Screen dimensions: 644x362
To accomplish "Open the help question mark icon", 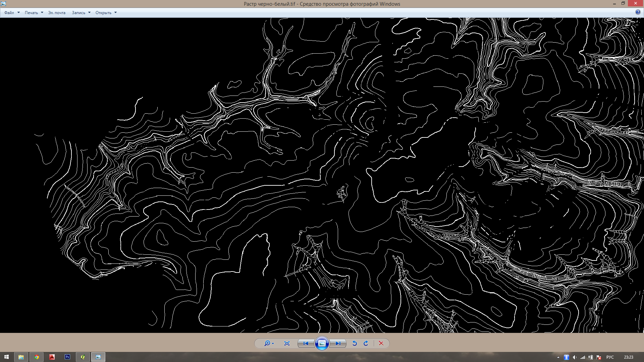I will click(x=638, y=12).
